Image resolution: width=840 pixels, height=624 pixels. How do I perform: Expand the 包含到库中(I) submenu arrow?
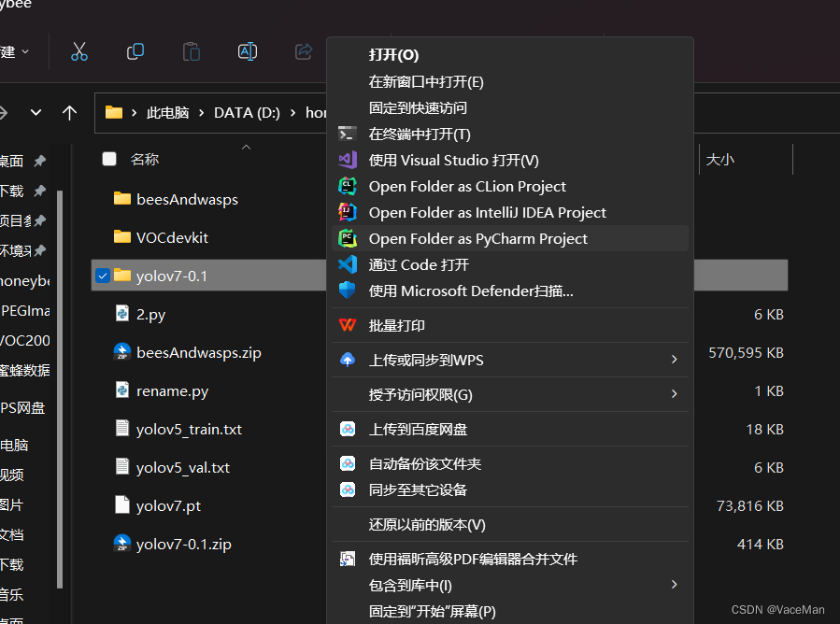click(x=675, y=585)
